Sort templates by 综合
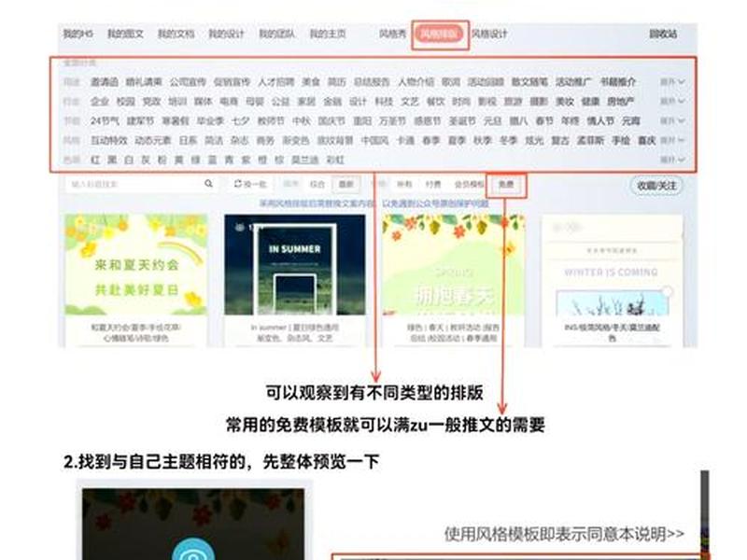This screenshot has height=560, width=747. pos(317,184)
